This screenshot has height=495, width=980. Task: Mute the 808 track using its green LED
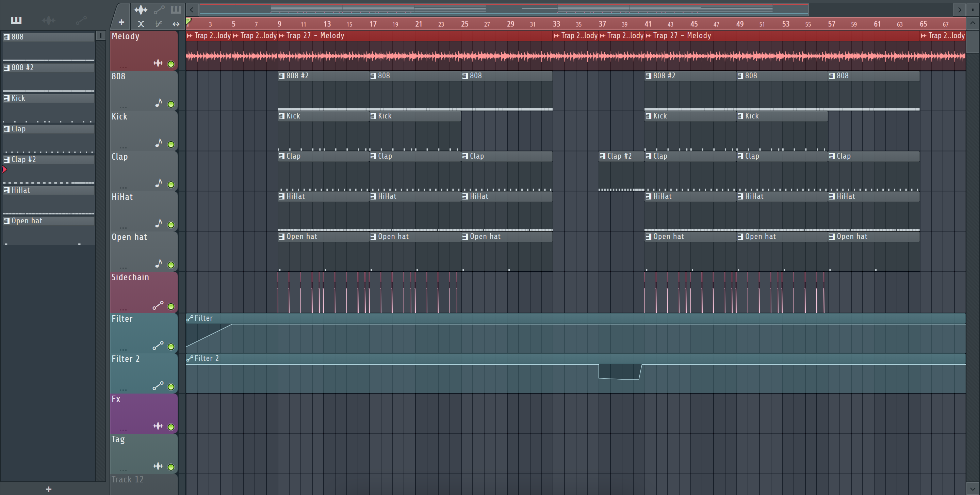click(x=171, y=104)
